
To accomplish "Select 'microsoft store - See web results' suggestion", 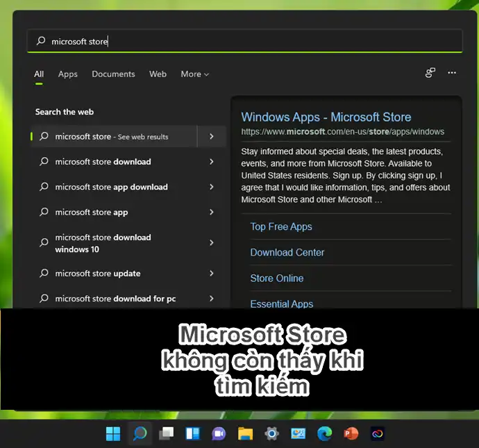I will 115,136.
